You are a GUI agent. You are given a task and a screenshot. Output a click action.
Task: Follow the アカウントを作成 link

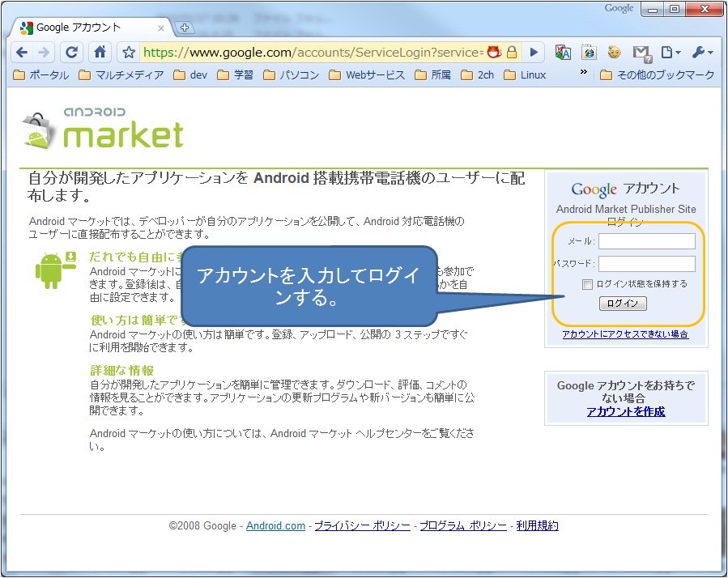point(626,412)
